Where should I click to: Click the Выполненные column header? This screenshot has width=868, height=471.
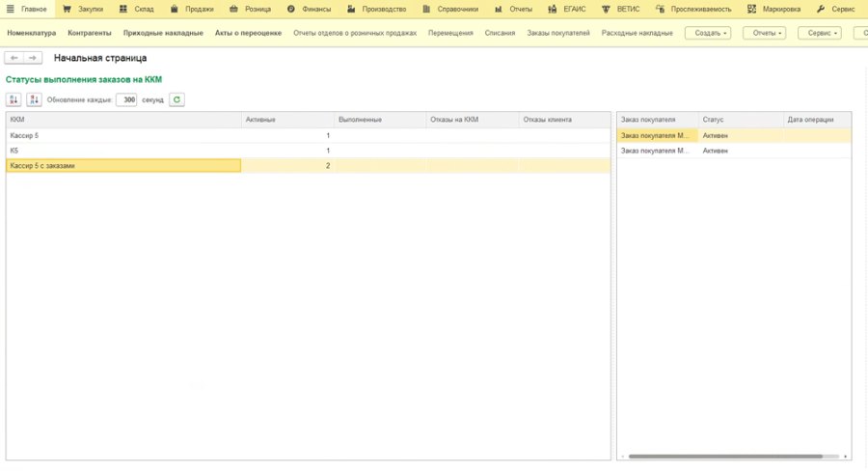pyautogui.click(x=380, y=119)
